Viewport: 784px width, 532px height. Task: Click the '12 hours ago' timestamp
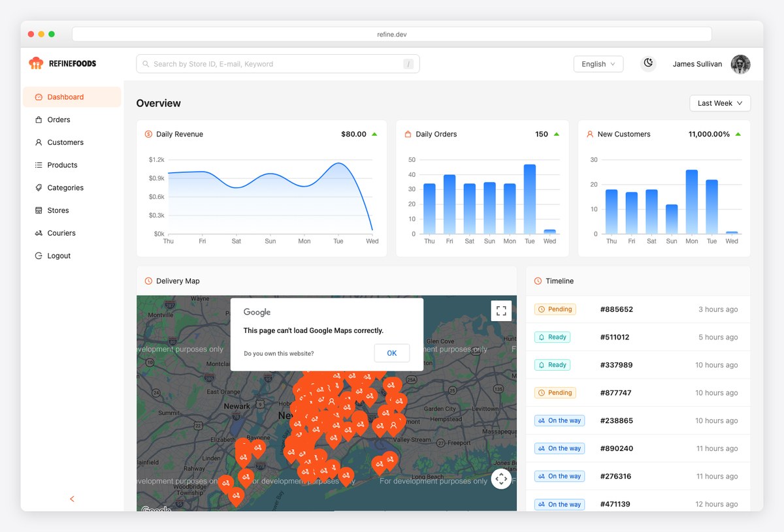click(x=717, y=505)
